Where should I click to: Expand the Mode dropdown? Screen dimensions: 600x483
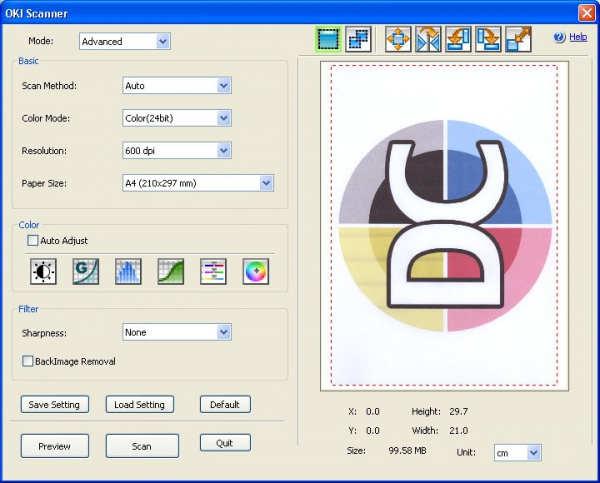163,42
